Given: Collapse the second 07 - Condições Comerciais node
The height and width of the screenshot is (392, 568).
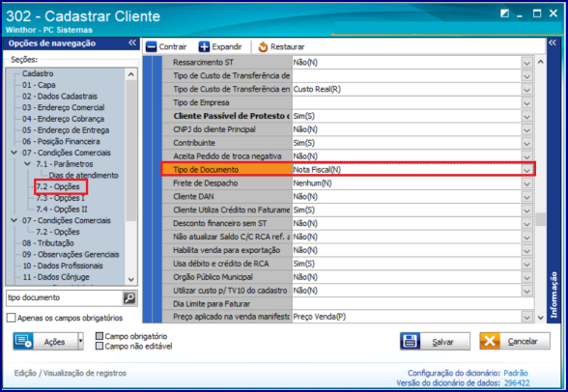Looking at the screenshot, I should click(14, 220).
